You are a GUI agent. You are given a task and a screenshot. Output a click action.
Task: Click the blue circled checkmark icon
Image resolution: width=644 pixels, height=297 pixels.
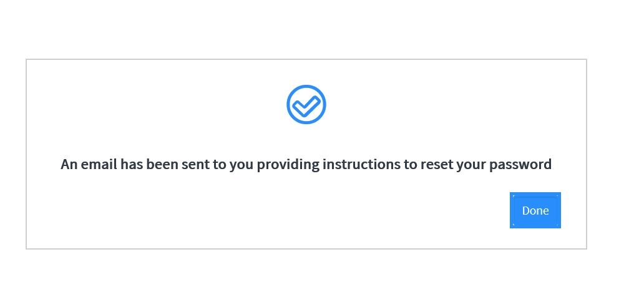point(306,104)
